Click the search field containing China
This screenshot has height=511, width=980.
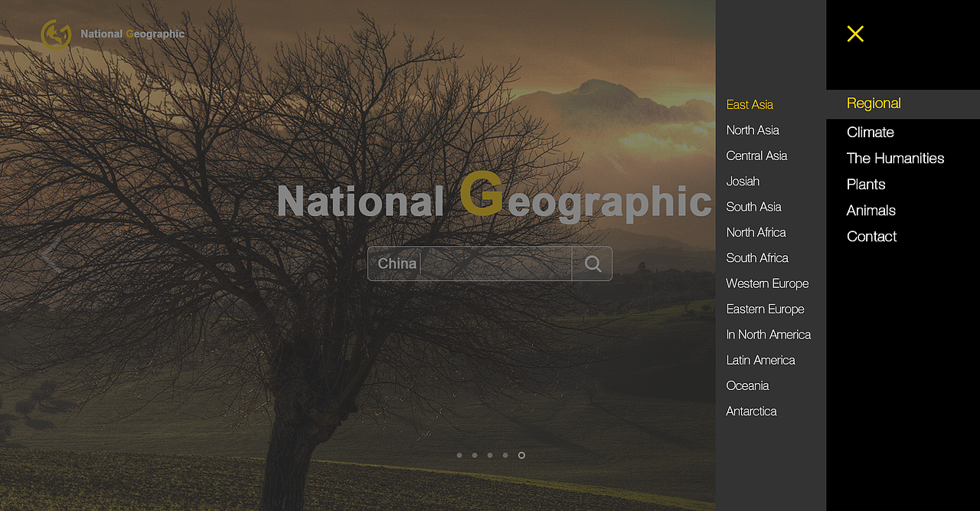(469, 264)
